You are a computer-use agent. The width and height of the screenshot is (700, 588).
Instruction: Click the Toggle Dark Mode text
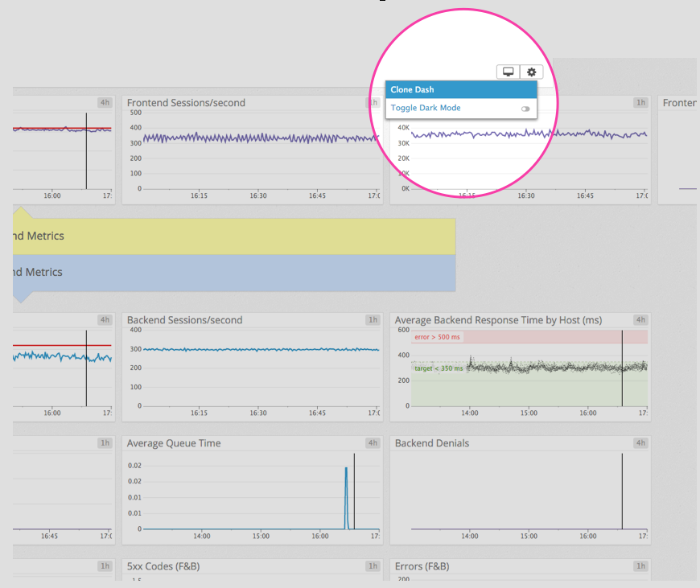coord(426,108)
